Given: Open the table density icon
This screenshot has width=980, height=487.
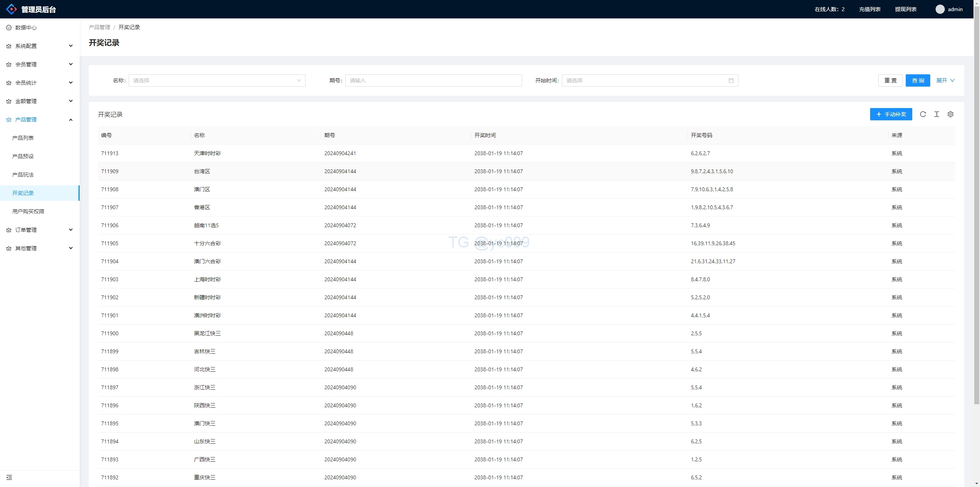Looking at the screenshot, I should point(936,114).
